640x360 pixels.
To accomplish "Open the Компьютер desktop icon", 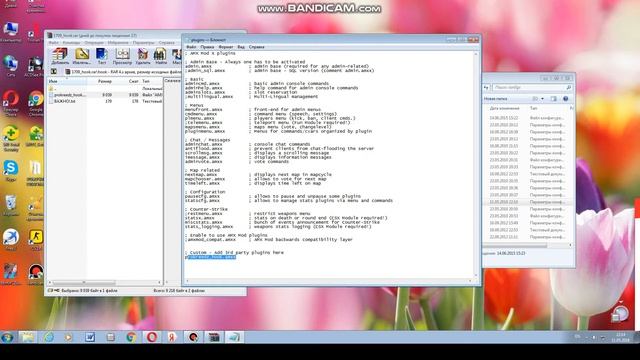I will pos(11,32).
